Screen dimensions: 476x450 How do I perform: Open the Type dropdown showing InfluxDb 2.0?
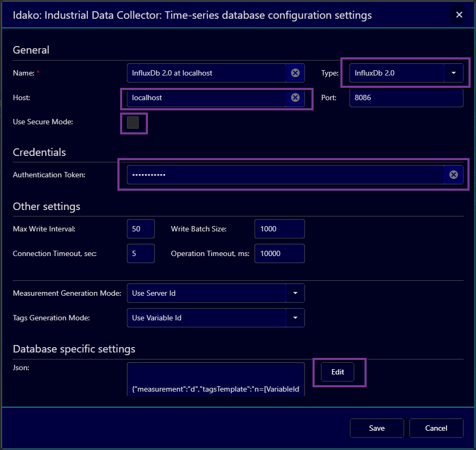click(x=453, y=73)
